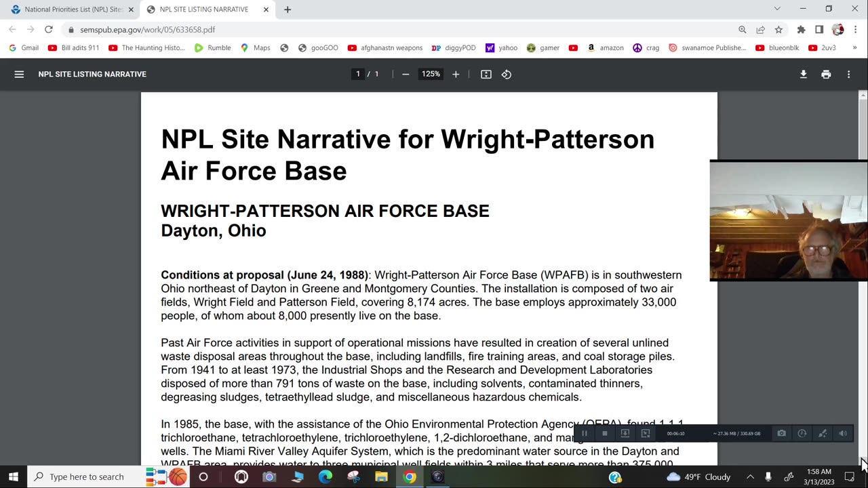Close the NPL SITE LISTING NARRATIVE tab
868x488 pixels.
pos(266,9)
